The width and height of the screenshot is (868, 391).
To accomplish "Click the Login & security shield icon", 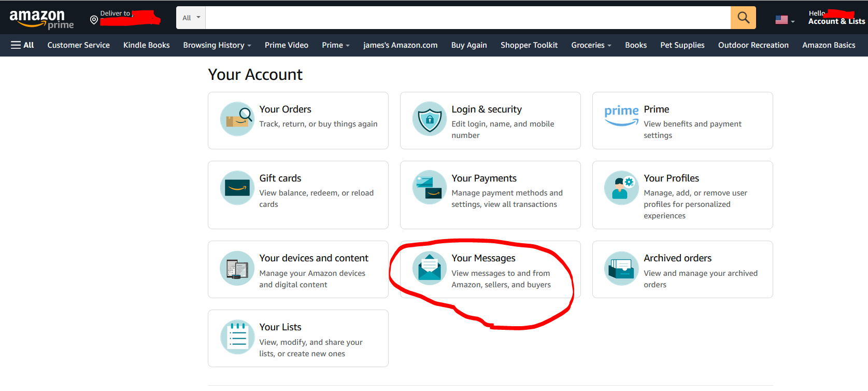I will [x=430, y=119].
